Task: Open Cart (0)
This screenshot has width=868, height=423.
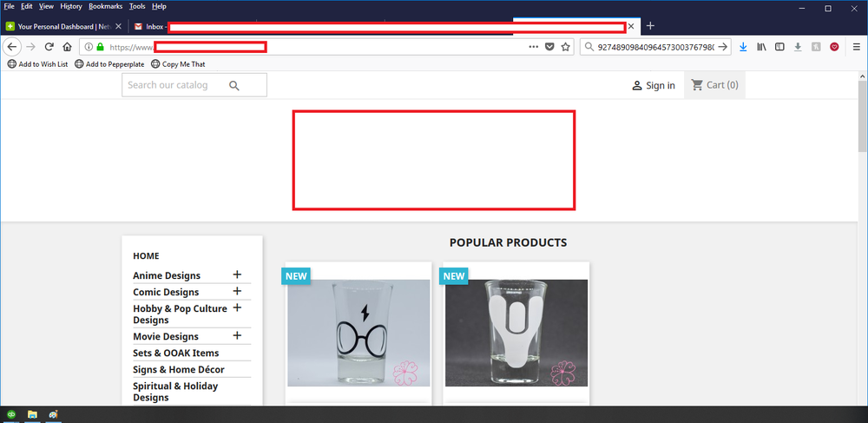Action: (x=714, y=85)
